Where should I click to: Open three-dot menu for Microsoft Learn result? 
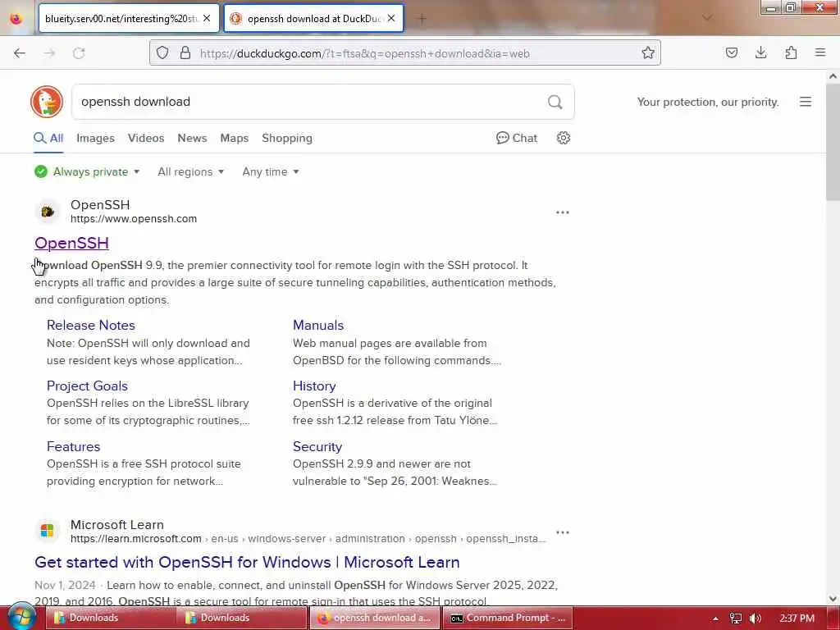(563, 532)
